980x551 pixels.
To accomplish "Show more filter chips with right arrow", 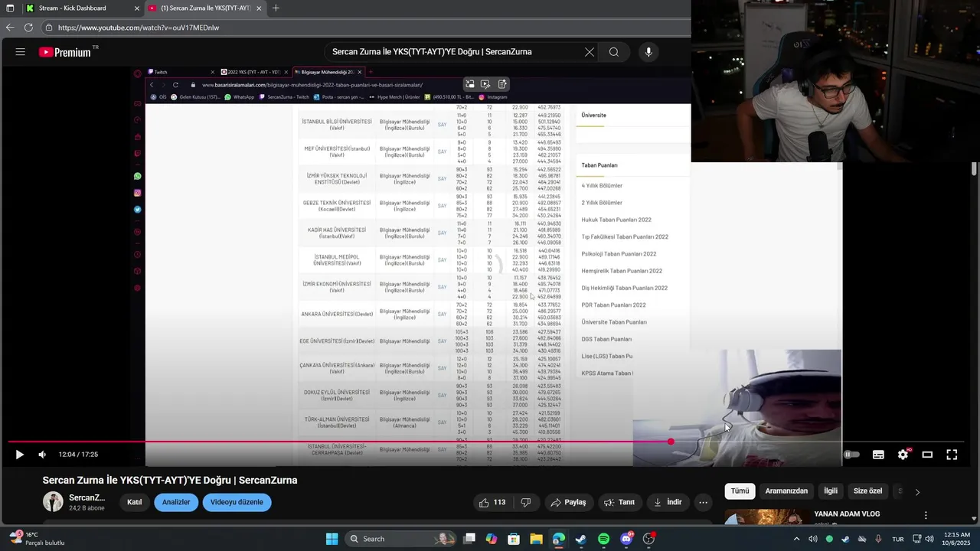I will [x=917, y=491].
